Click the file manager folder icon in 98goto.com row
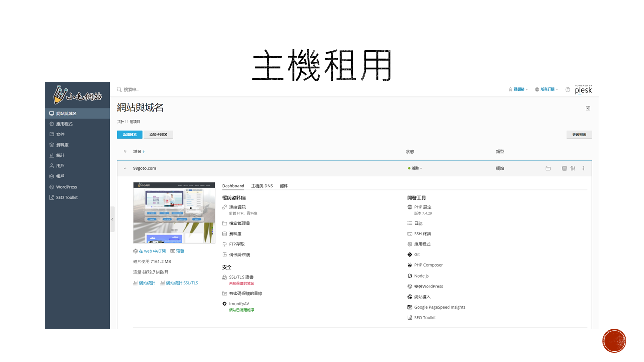This screenshot has height=362, width=644. [548, 168]
